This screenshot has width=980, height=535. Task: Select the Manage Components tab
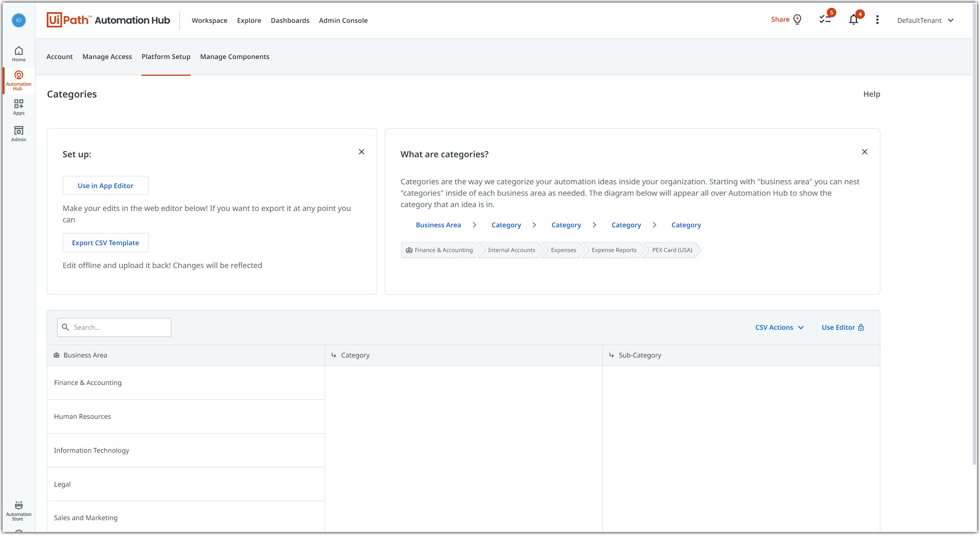(234, 56)
